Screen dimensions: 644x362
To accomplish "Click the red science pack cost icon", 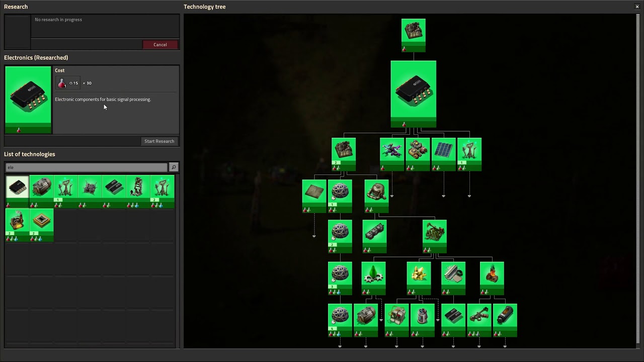I will point(62,83).
